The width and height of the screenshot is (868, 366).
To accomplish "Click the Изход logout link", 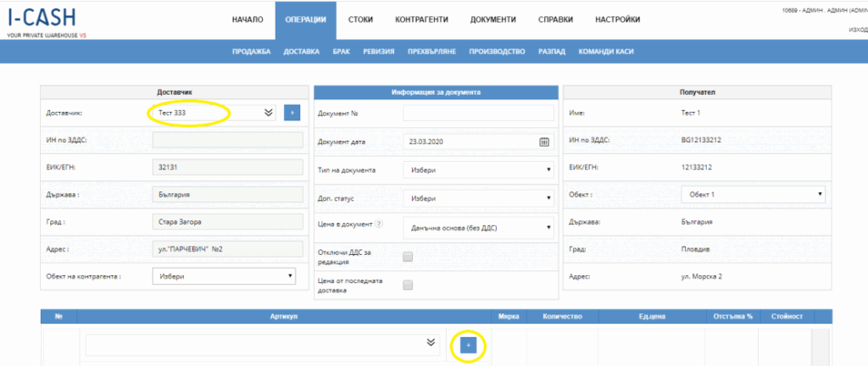I will click(x=857, y=30).
